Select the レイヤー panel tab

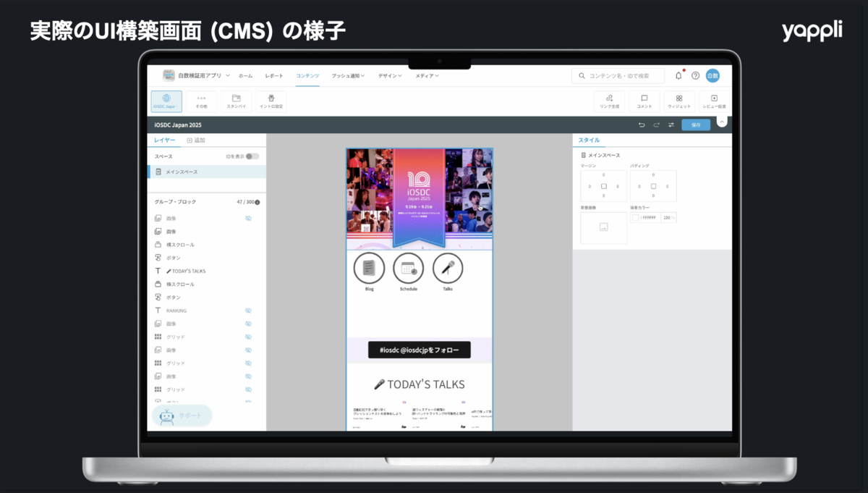click(164, 140)
